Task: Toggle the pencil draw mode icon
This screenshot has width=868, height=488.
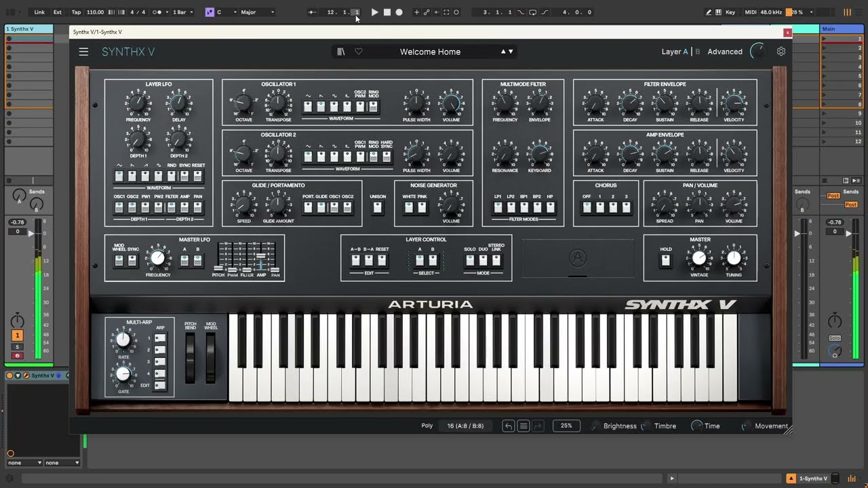Action: (709, 12)
